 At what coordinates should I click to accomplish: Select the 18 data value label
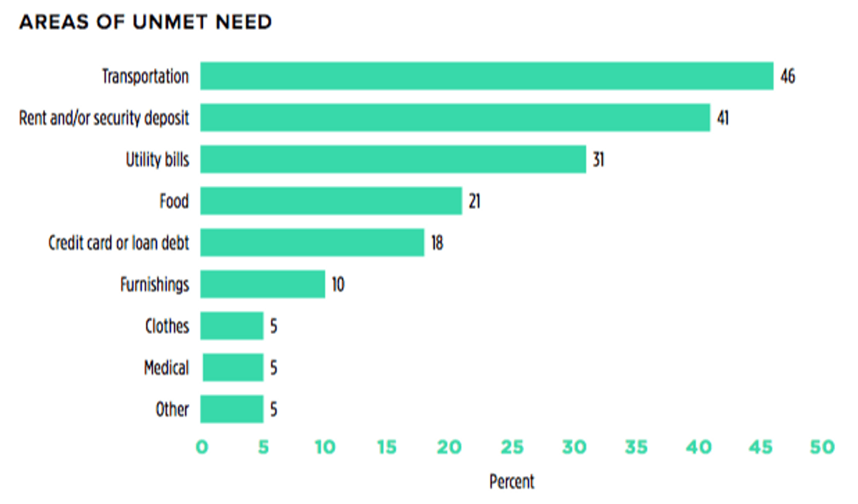[437, 243]
